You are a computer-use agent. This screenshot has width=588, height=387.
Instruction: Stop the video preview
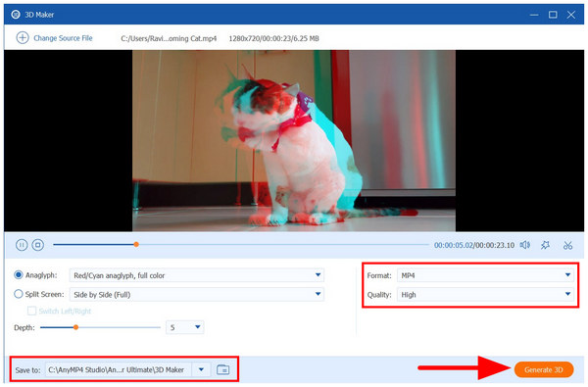[x=38, y=245]
